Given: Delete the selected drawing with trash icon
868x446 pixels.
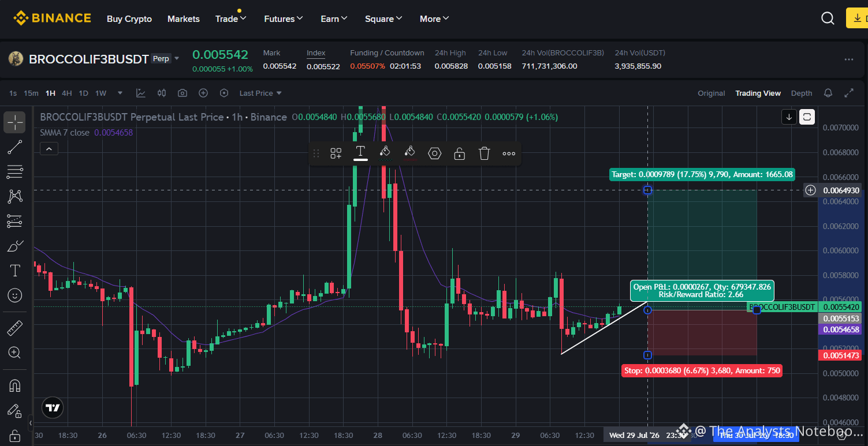Looking at the screenshot, I should click(485, 153).
